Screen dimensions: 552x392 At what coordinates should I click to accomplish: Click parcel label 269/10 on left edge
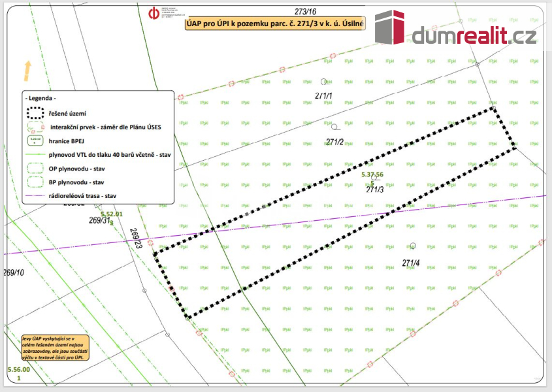[x=14, y=272]
